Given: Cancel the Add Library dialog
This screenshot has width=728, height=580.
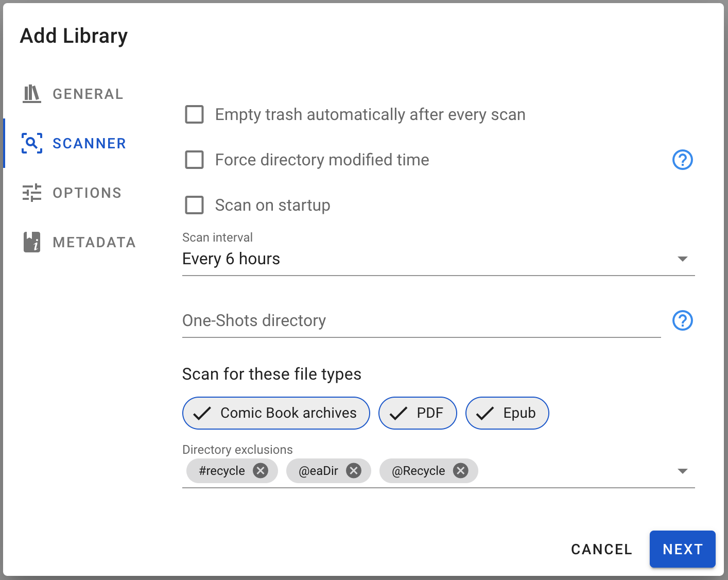Looking at the screenshot, I should pyautogui.click(x=601, y=549).
